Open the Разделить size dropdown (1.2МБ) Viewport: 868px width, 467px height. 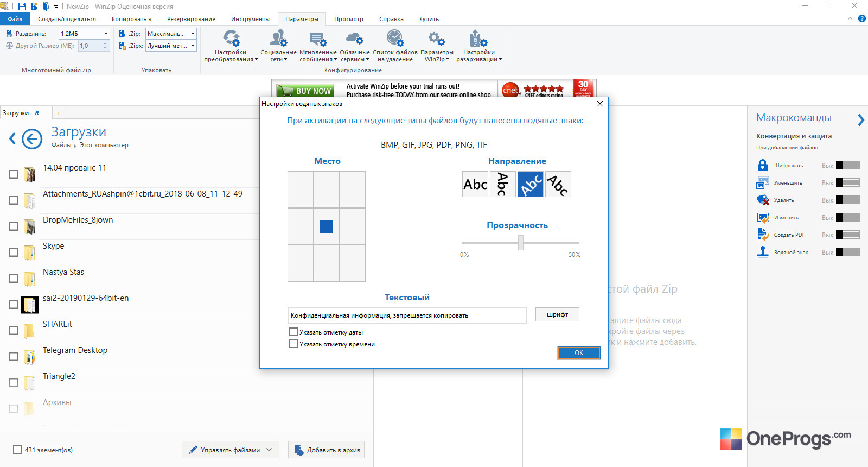pyautogui.click(x=106, y=34)
